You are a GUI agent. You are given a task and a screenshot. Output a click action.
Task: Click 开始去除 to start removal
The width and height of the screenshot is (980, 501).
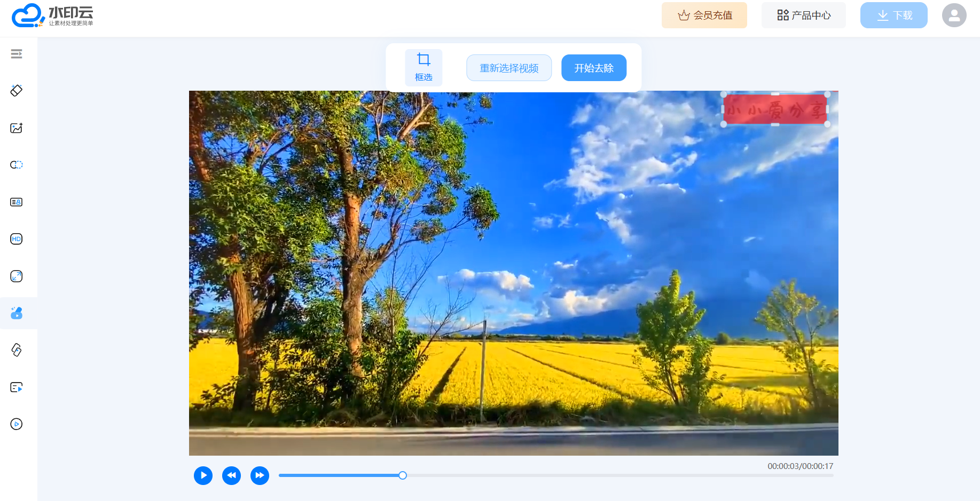click(594, 68)
